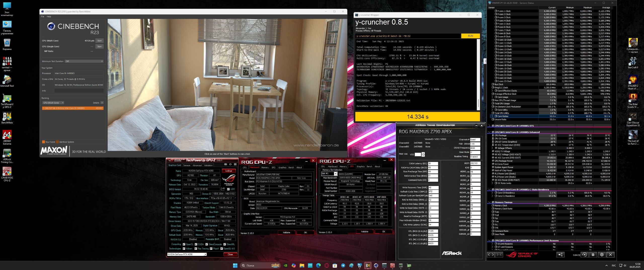Image resolution: width=644 pixels, height=270 pixels.
Task: Click the File Explorer taskbar icon
Action: 302,265
